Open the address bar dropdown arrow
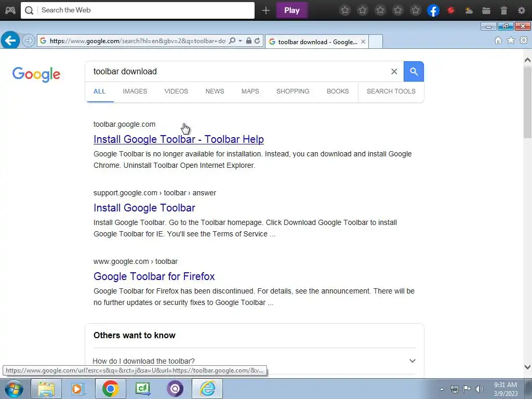Screen dimensions: 532x399 [240, 41]
